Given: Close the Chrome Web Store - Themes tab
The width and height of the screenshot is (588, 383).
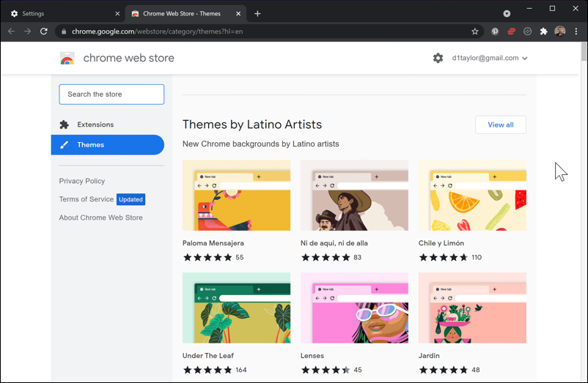Looking at the screenshot, I should pyautogui.click(x=238, y=14).
